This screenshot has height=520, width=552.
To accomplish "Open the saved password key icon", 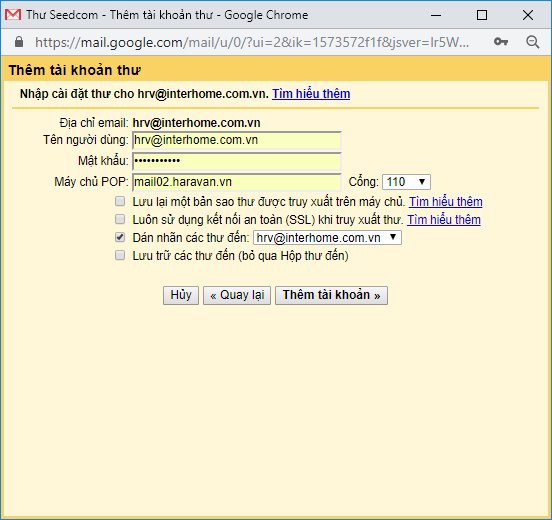I will pos(501,42).
